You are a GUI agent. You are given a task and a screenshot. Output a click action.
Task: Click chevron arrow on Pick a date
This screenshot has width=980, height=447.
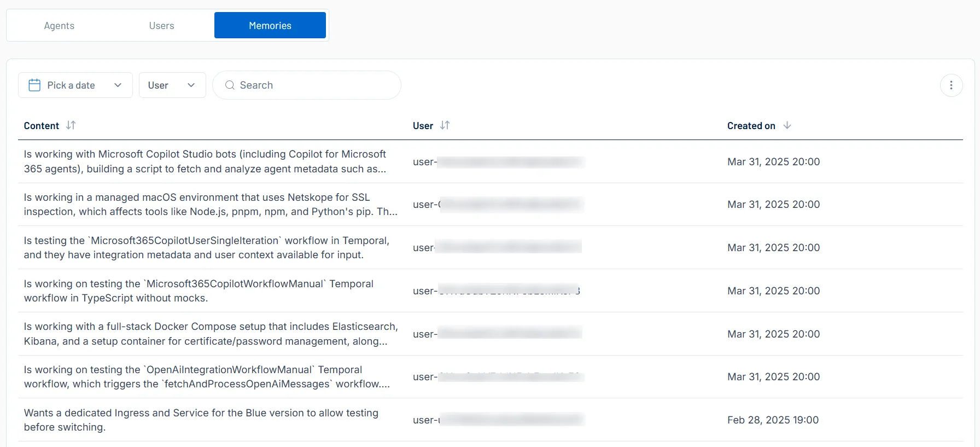click(118, 85)
